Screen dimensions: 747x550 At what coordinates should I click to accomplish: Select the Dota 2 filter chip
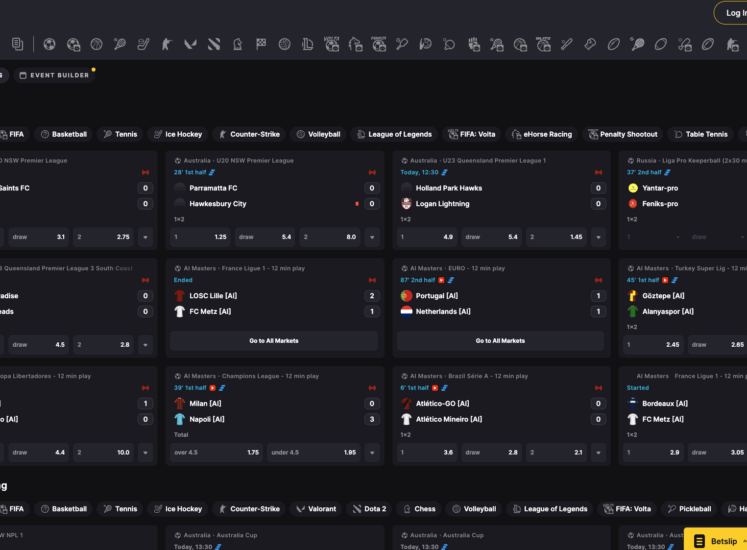point(369,509)
